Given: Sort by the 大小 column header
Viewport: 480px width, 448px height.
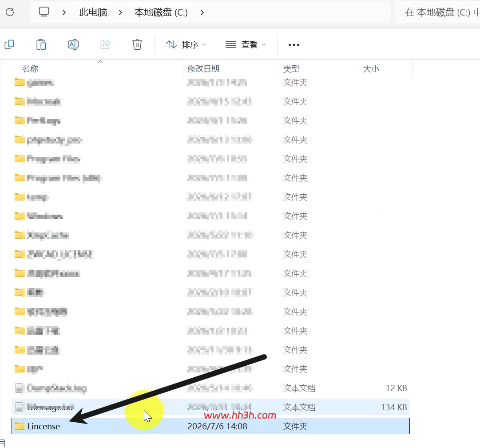Looking at the screenshot, I should coord(371,68).
